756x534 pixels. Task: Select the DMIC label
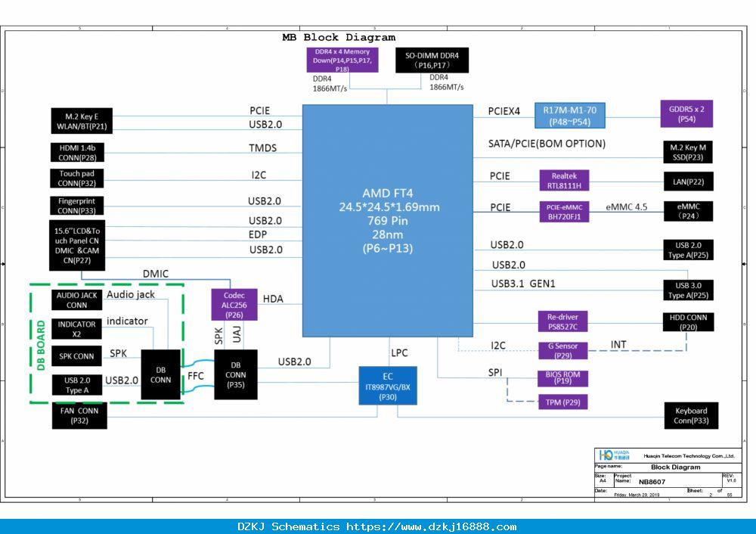pos(156,274)
